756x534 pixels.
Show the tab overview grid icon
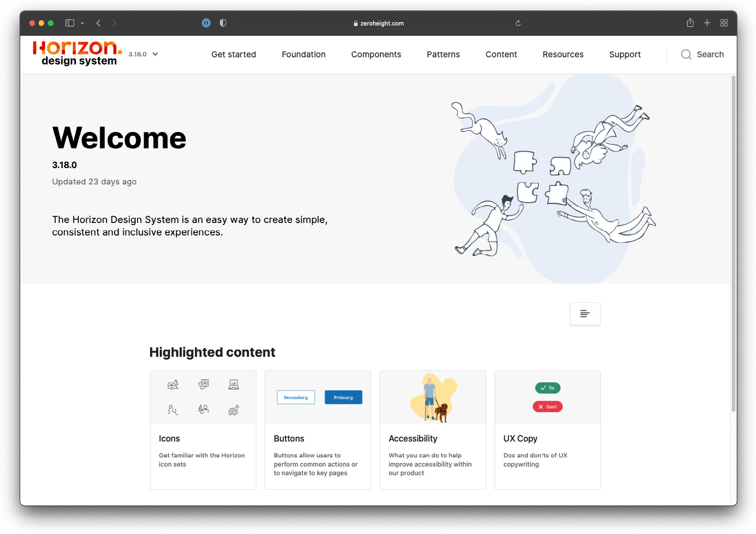click(x=724, y=23)
